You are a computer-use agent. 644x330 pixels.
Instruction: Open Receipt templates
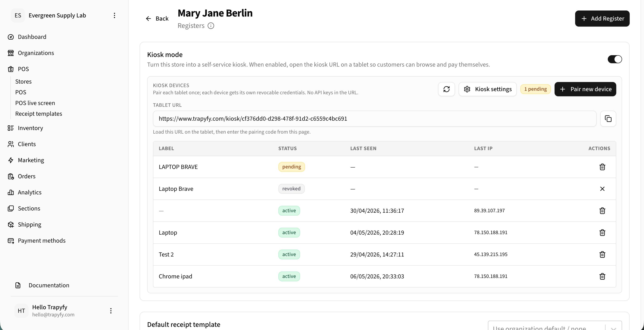pyautogui.click(x=38, y=114)
